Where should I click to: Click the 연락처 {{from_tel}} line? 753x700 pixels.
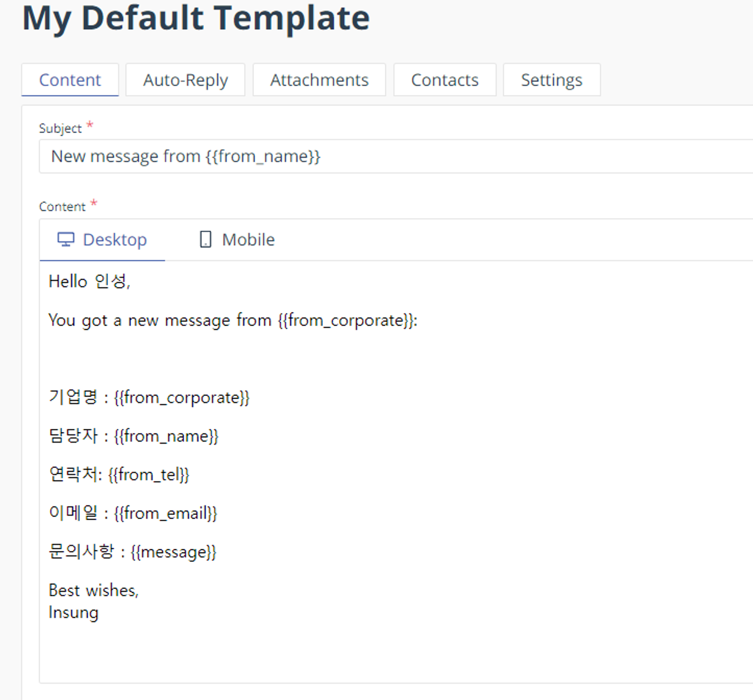pyautogui.click(x=119, y=474)
